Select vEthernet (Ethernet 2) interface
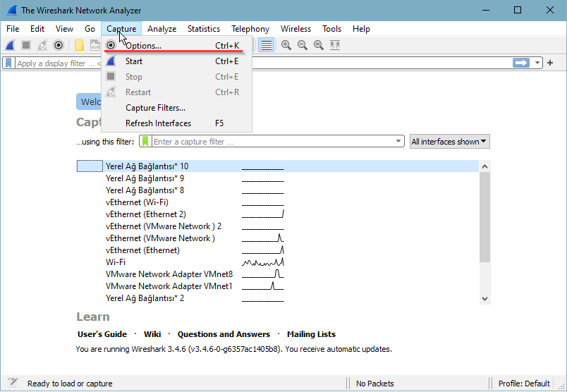This screenshot has height=392, width=567. [x=277, y=214]
